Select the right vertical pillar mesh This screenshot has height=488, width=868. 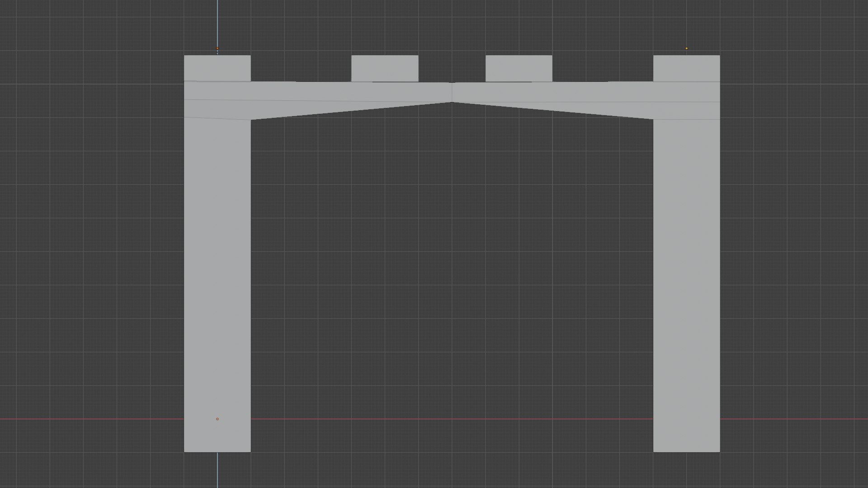pyautogui.click(x=686, y=285)
